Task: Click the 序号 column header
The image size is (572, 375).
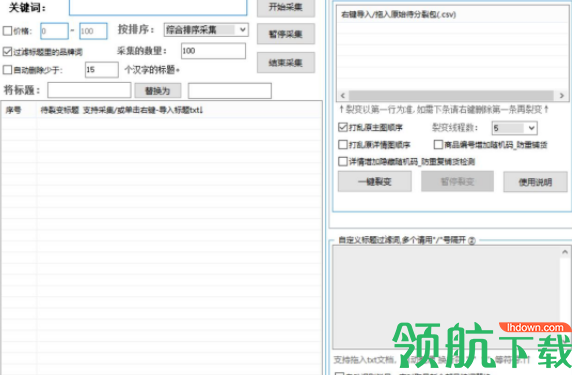Action: pos(19,110)
